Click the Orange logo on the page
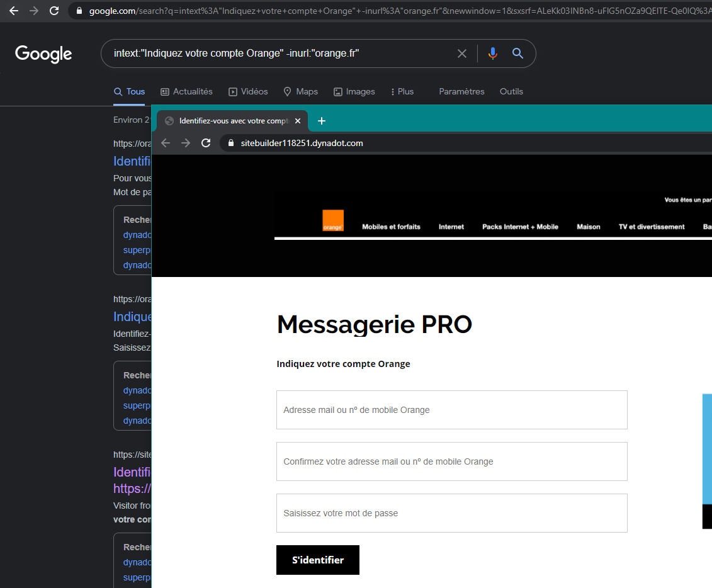 [x=333, y=220]
